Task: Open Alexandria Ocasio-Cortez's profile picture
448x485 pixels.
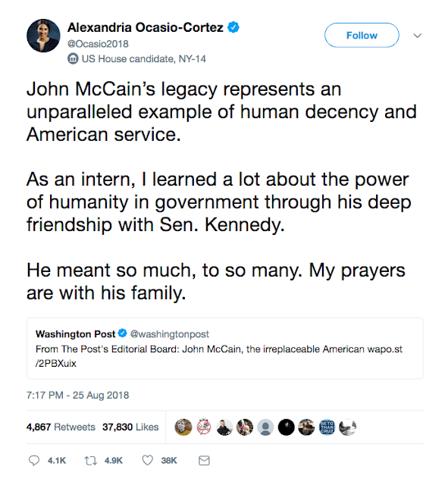Action: click(x=43, y=36)
